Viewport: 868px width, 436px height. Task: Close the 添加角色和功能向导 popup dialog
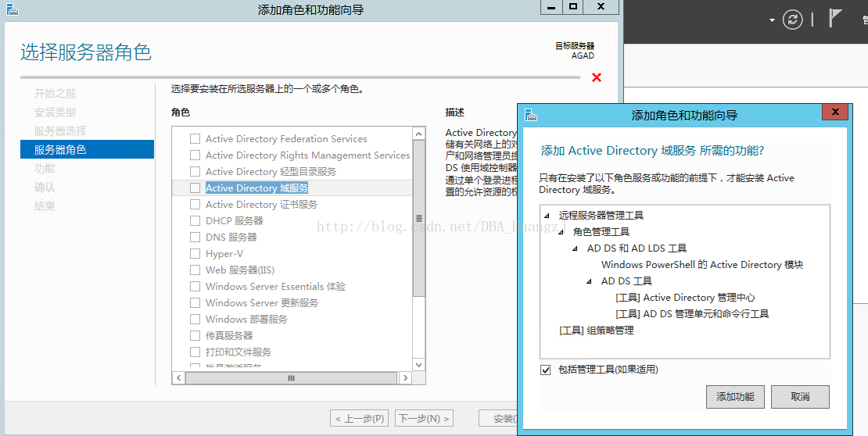[835, 113]
